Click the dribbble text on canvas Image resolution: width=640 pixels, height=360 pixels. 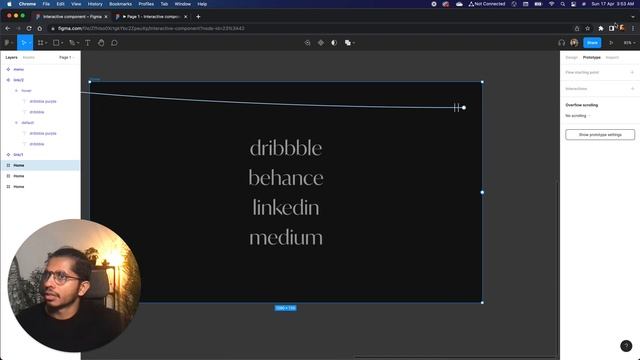(x=286, y=148)
